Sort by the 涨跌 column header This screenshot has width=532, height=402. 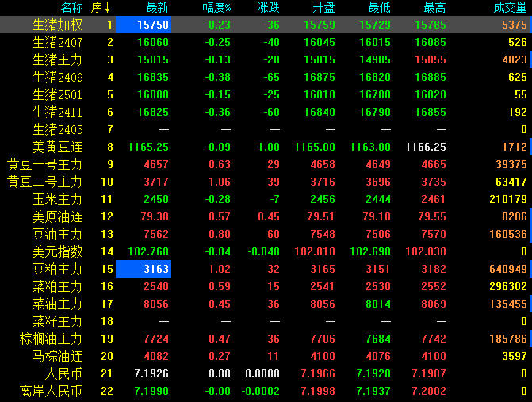(x=268, y=8)
